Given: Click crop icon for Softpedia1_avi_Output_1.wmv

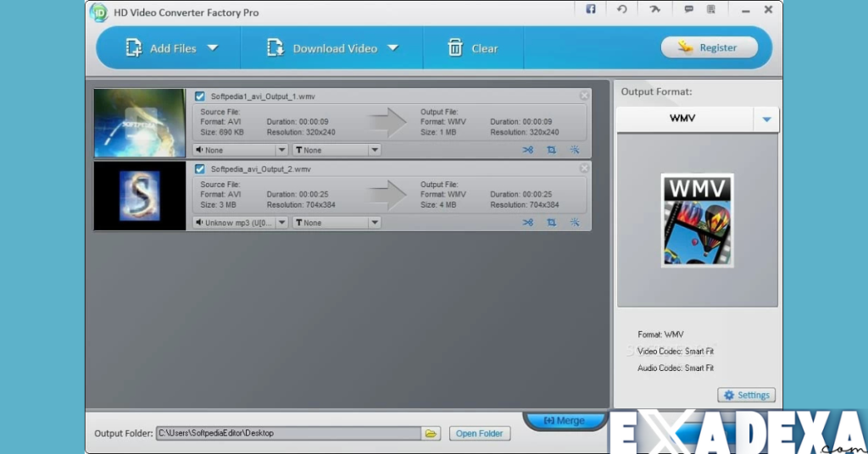Looking at the screenshot, I should [x=551, y=150].
